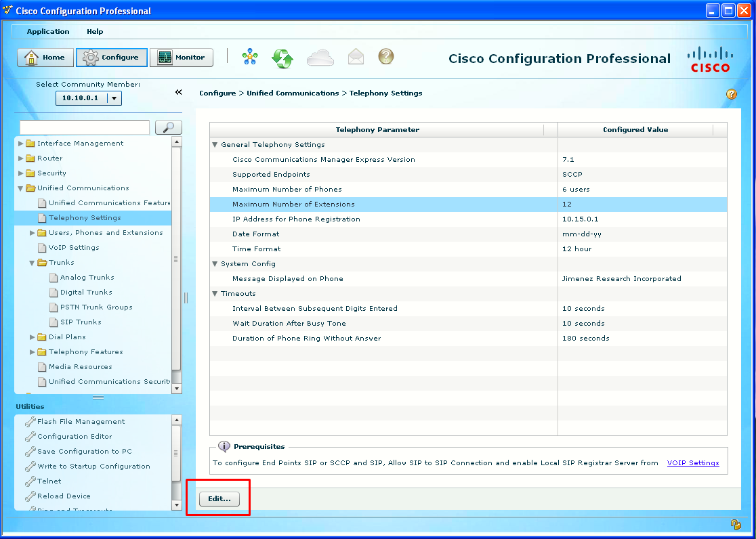Viewport: 756px width, 539px height.
Task: Open the toolbar help question-mark icon
Action: 385,56
